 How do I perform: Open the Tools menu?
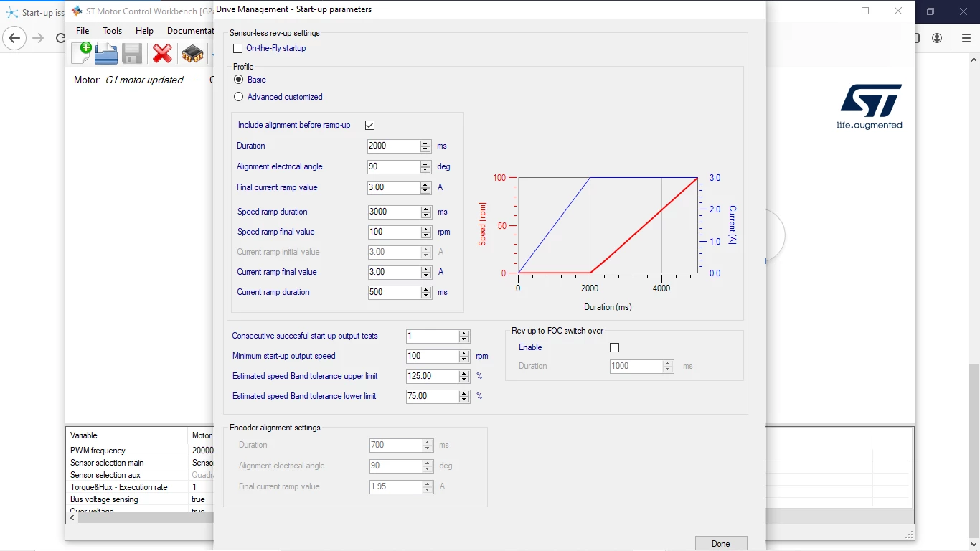[x=113, y=31]
